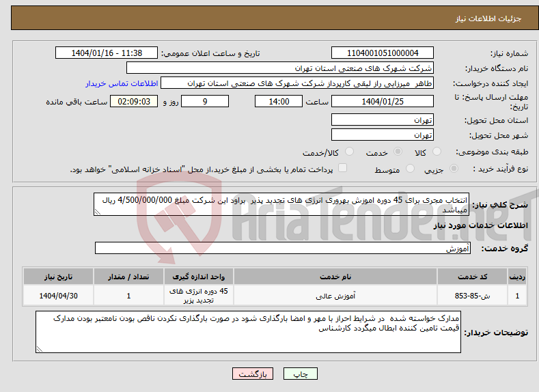Click delivery province field تهران
539x392 pixels.
point(383,120)
